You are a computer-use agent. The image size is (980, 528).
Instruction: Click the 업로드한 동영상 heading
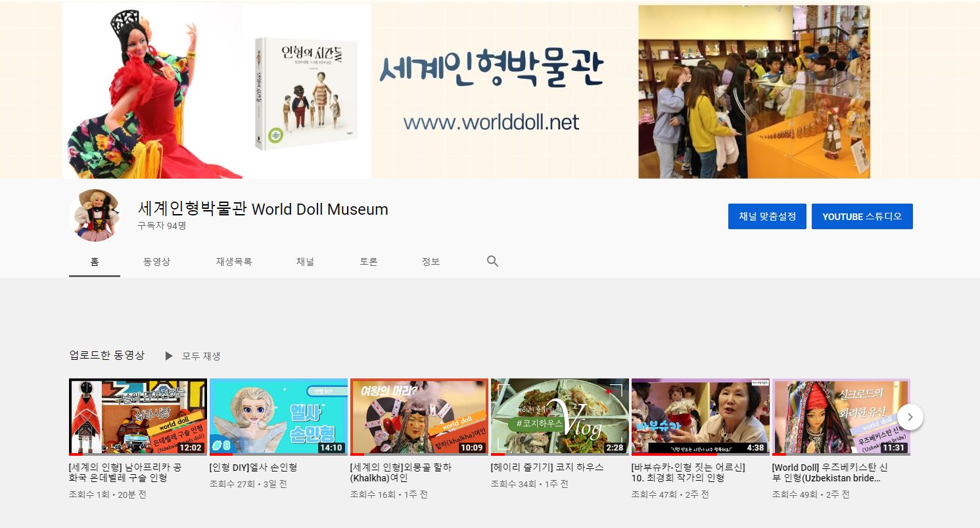(106, 355)
